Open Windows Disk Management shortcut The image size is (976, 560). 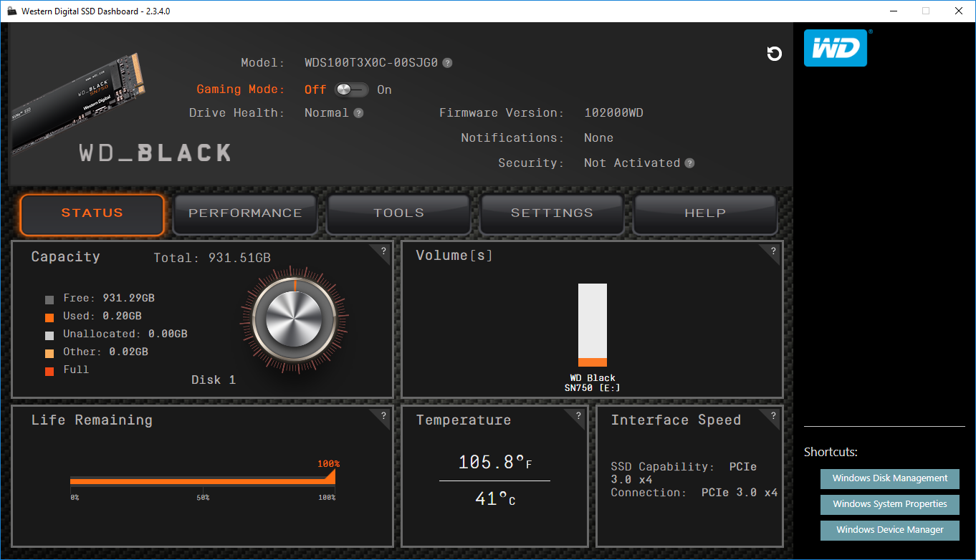coord(890,478)
